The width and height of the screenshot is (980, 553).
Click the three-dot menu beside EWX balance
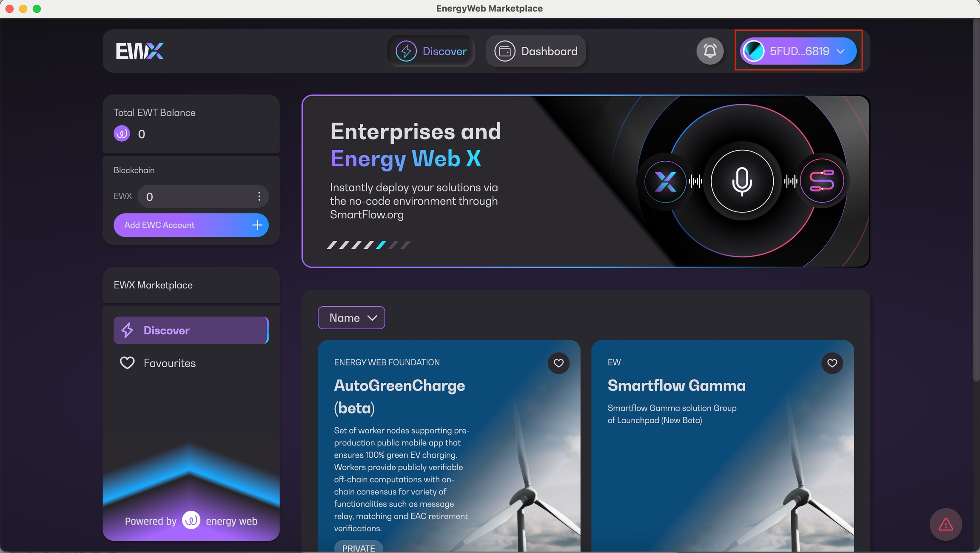click(259, 196)
